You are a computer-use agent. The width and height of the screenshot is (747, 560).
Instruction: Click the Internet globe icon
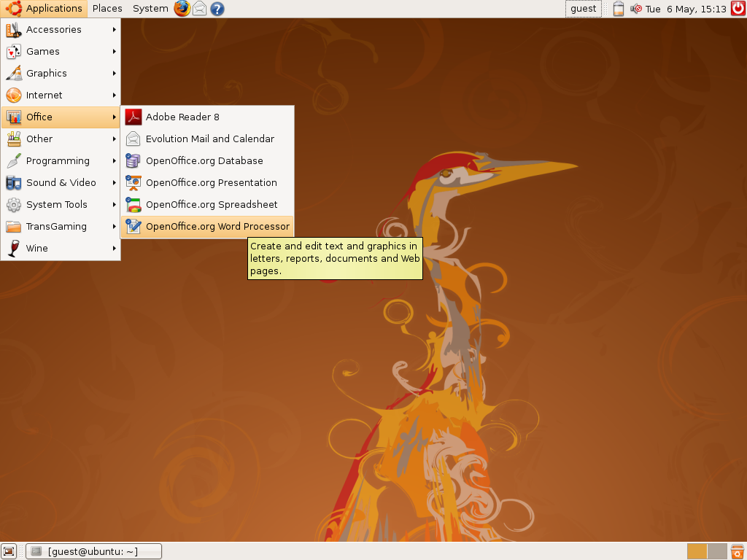point(14,96)
